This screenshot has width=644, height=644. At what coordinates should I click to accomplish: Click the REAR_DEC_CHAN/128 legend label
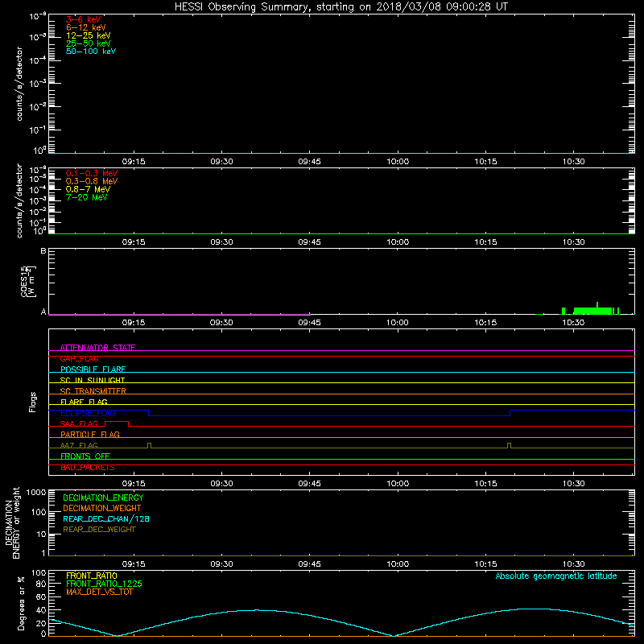pos(106,518)
